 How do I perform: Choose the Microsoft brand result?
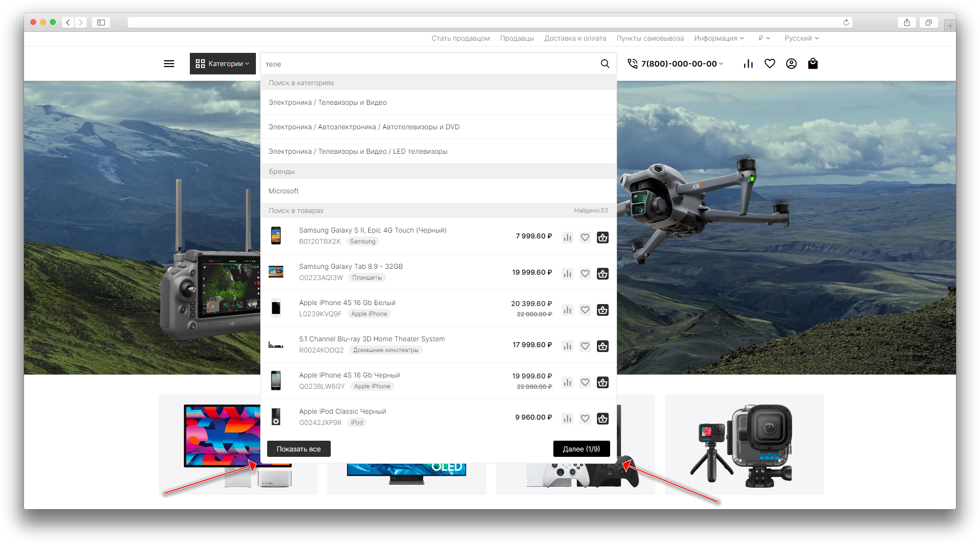coord(283,191)
